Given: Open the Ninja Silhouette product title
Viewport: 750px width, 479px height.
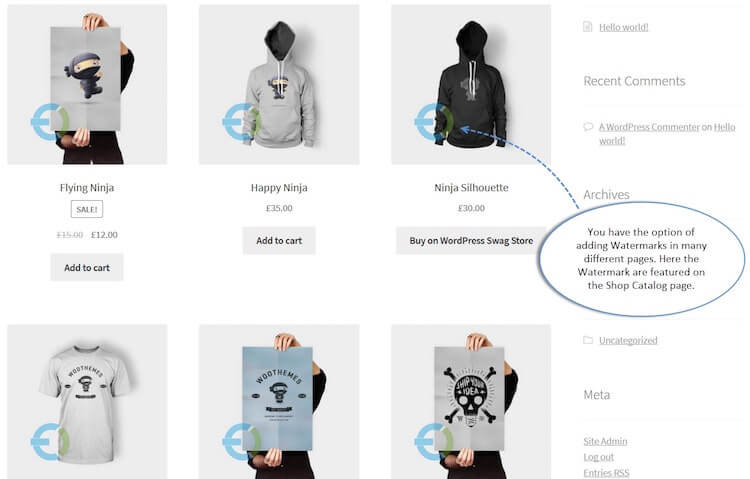Looking at the screenshot, I should pyautogui.click(x=471, y=188).
